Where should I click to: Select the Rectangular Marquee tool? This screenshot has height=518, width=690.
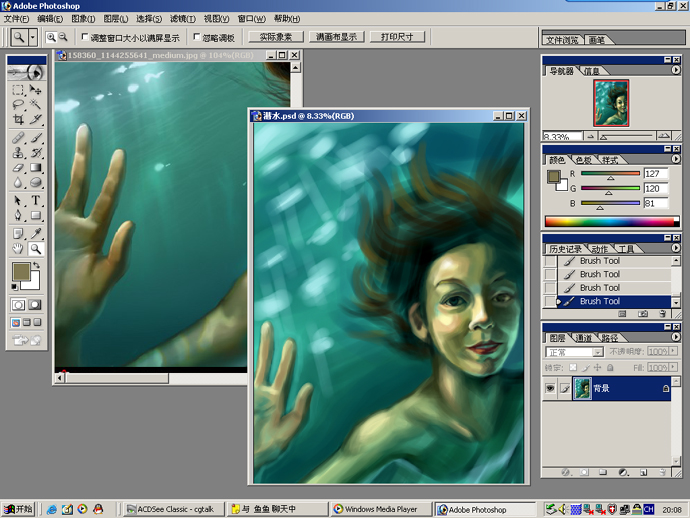tap(18, 90)
